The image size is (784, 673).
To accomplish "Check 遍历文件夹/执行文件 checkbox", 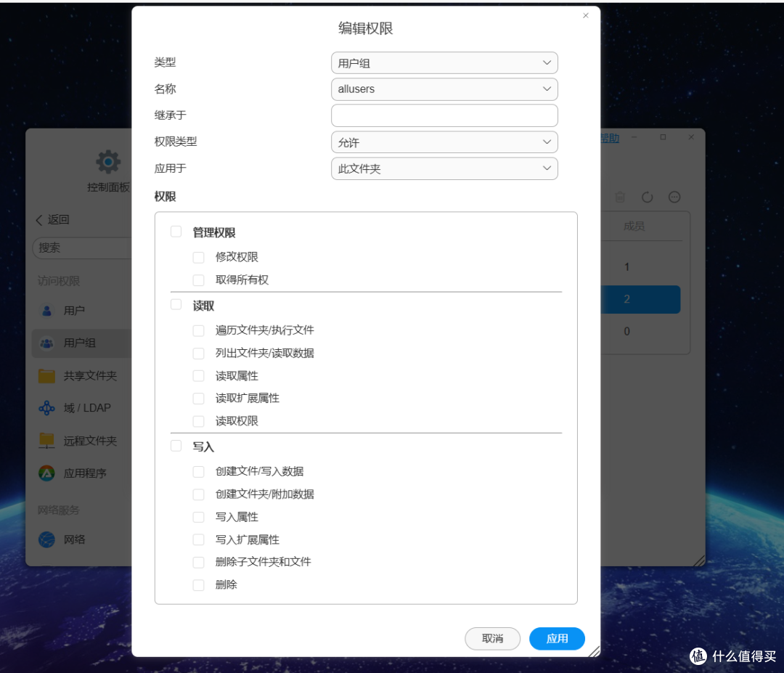I will coord(198,330).
